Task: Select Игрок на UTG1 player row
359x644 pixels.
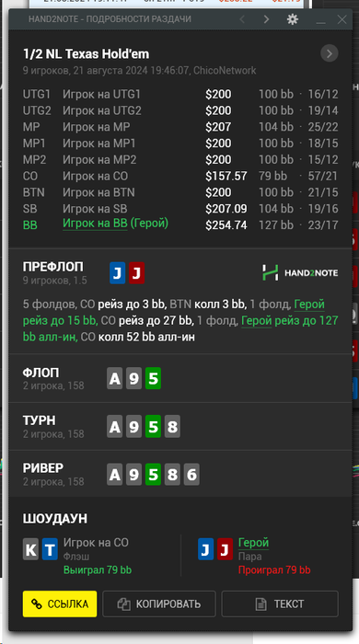Action: (x=180, y=95)
